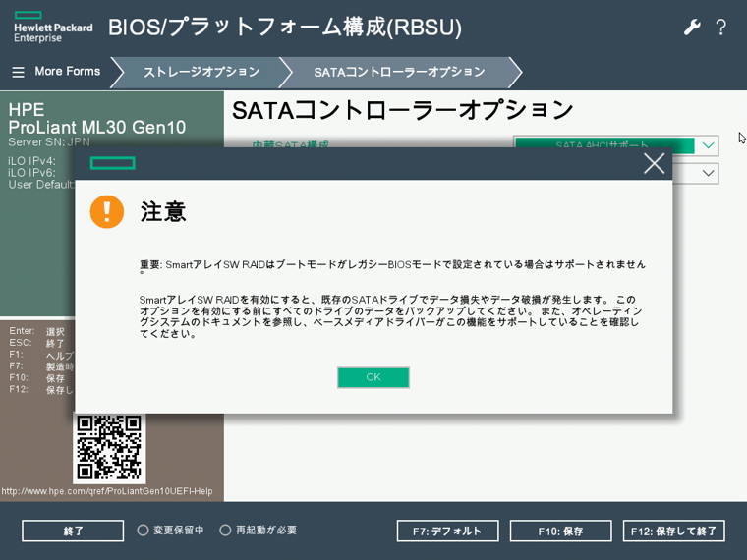Image resolution: width=747 pixels, height=560 pixels.
Task: Close the 注意 dialog with X
Action: [654, 163]
